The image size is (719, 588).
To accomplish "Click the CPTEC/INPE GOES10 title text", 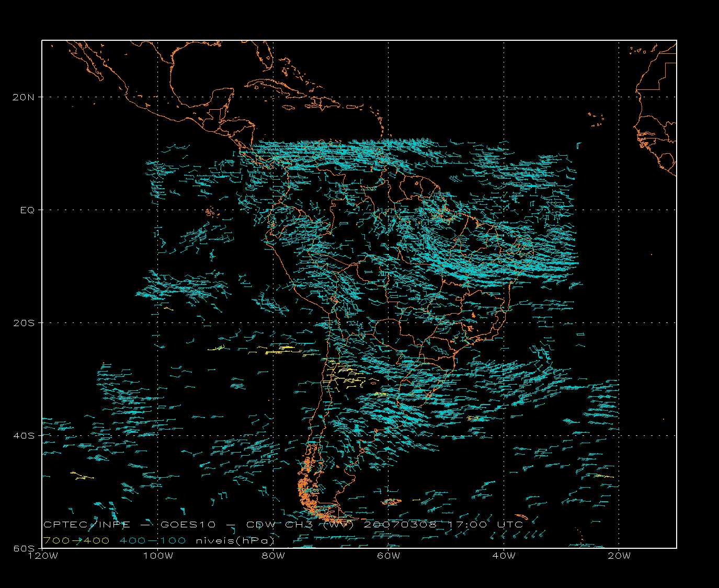I will click(x=130, y=525).
